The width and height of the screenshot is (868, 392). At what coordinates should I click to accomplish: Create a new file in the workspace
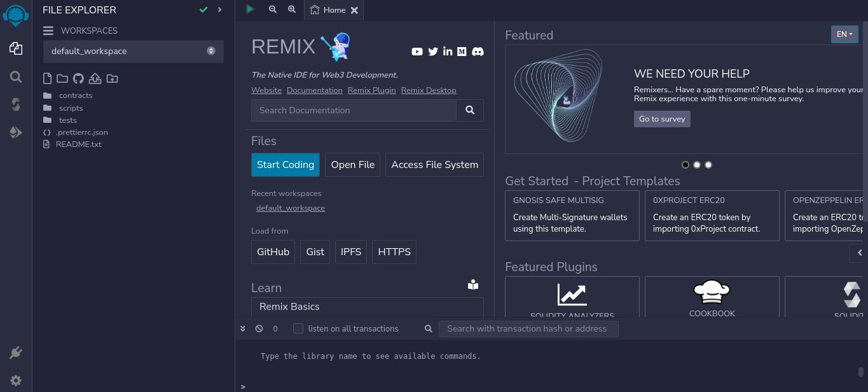pos(47,78)
